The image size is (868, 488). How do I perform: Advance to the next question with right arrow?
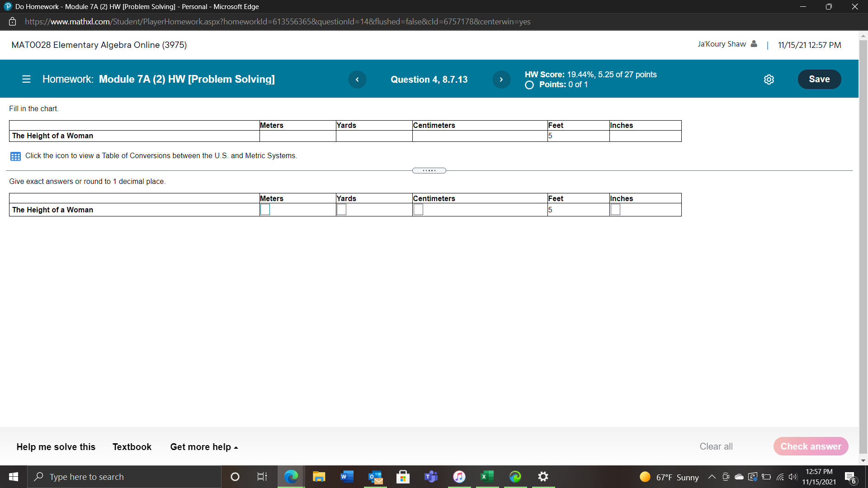501,79
